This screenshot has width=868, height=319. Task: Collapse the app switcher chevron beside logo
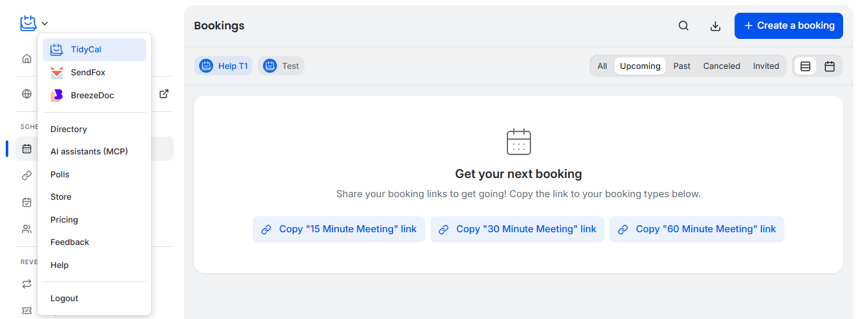point(45,24)
